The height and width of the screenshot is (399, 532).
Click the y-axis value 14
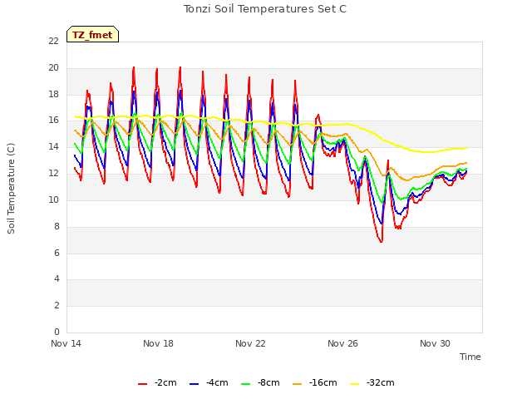coord(53,146)
